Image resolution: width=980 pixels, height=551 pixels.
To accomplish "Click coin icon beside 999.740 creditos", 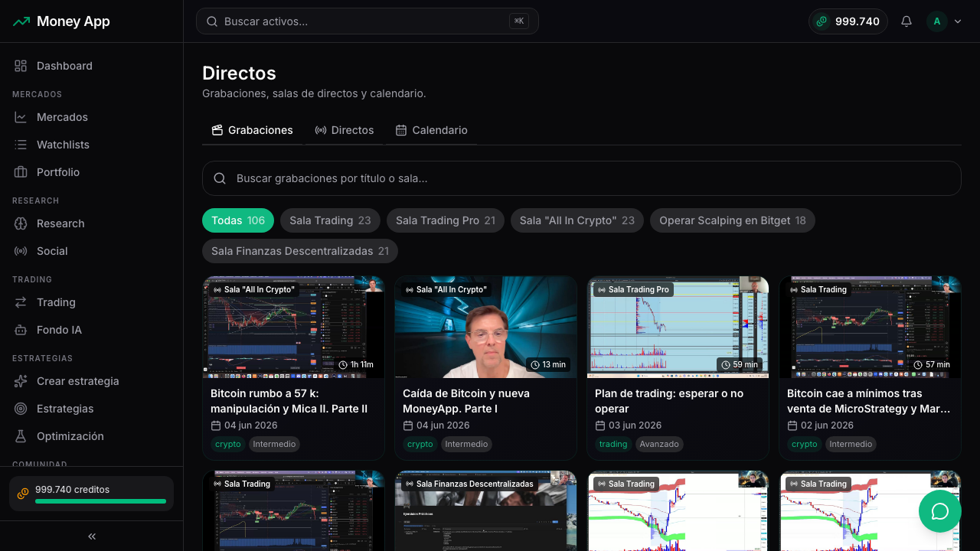I will coord(23,493).
